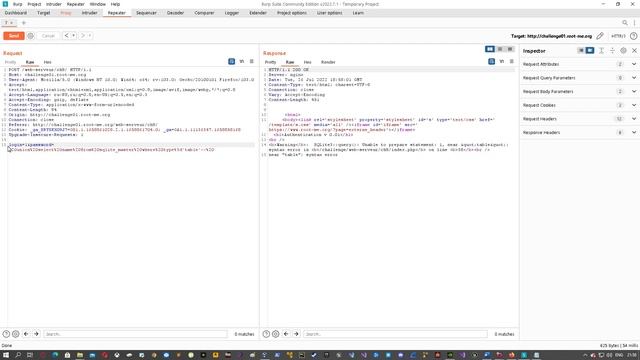Toggle non-printable characters in Response pane
640x360 pixels.
coord(502,61)
